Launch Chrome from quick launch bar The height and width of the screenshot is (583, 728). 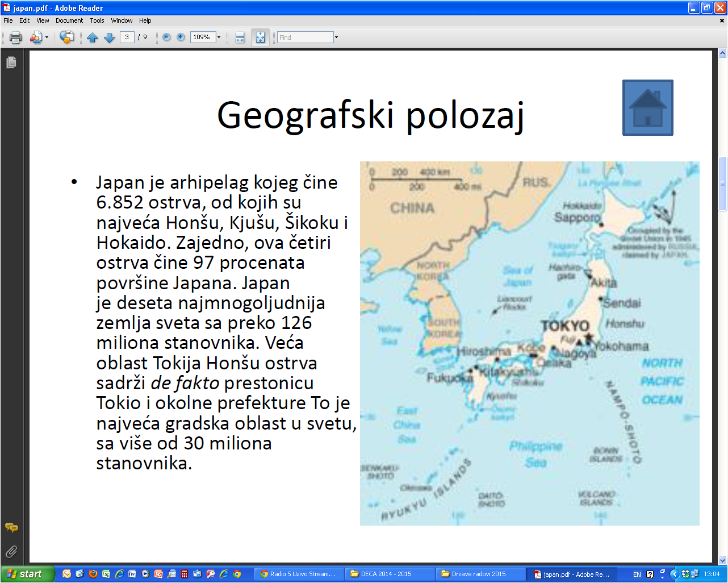click(237, 574)
